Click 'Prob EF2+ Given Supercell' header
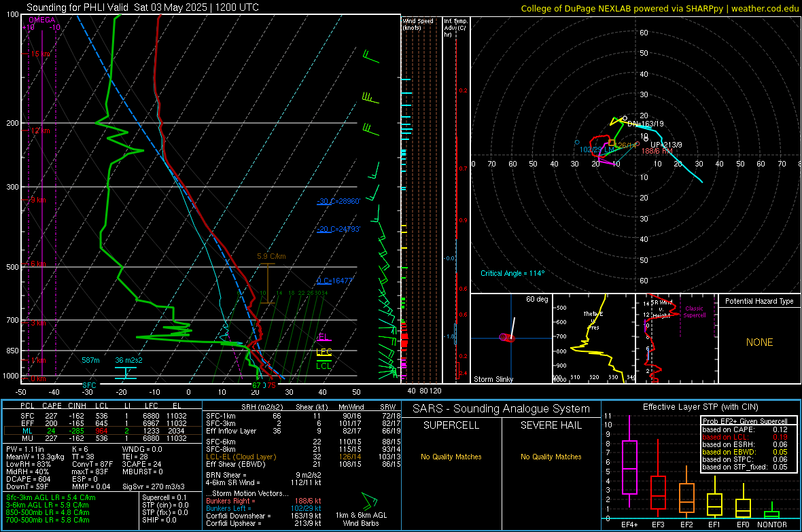The height and width of the screenshot is (532, 802). pyautogui.click(x=745, y=421)
